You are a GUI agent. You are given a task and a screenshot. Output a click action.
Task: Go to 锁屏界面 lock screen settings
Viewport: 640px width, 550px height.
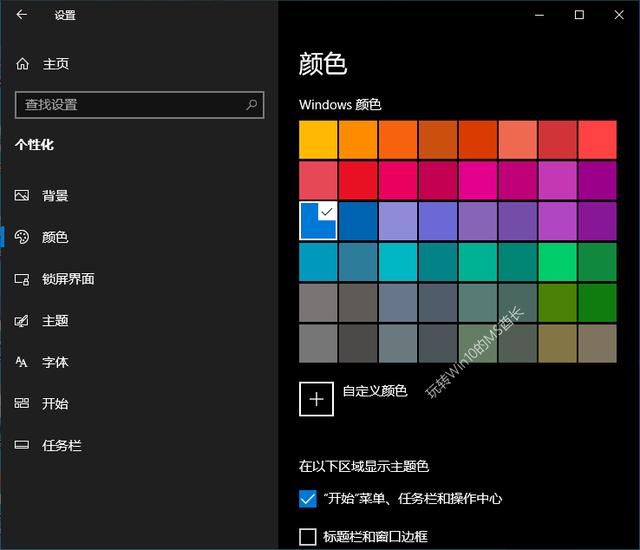tap(68, 279)
